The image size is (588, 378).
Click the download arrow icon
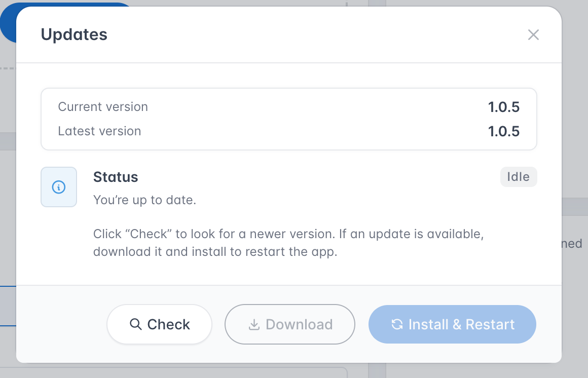(x=254, y=324)
